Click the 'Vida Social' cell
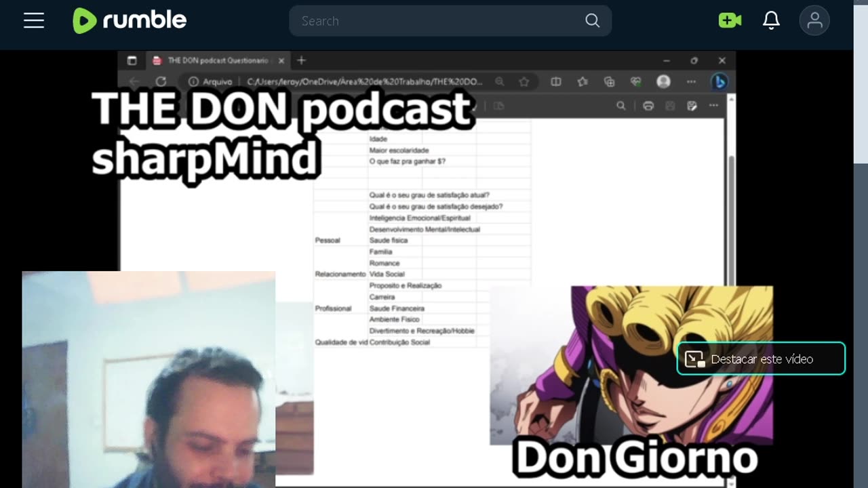This screenshot has width=868, height=488. (387, 274)
